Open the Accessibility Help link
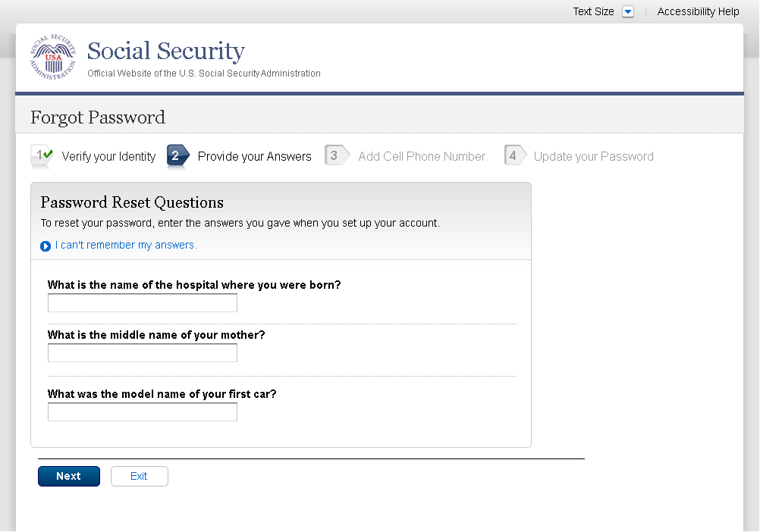This screenshot has width=760, height=532. [698, 11]
